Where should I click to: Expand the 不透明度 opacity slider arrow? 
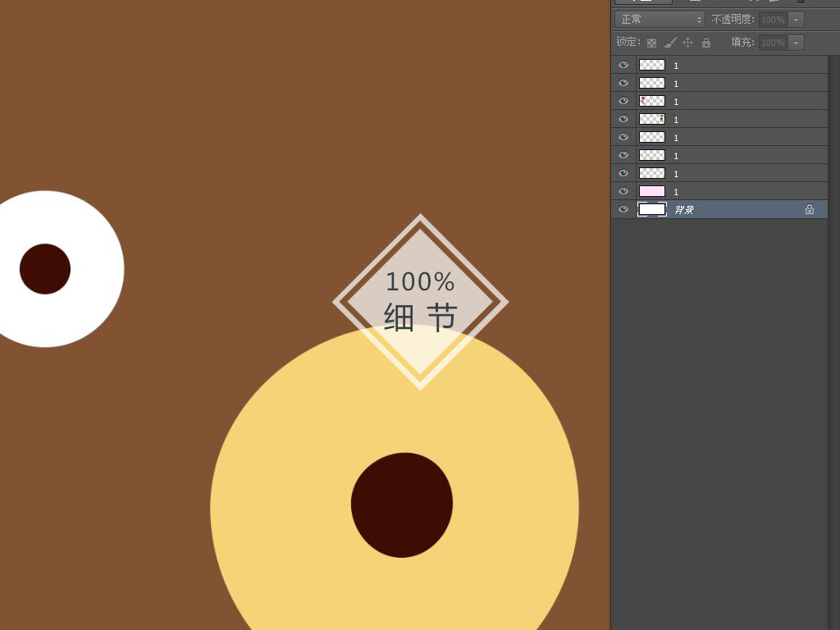[797, 20]
